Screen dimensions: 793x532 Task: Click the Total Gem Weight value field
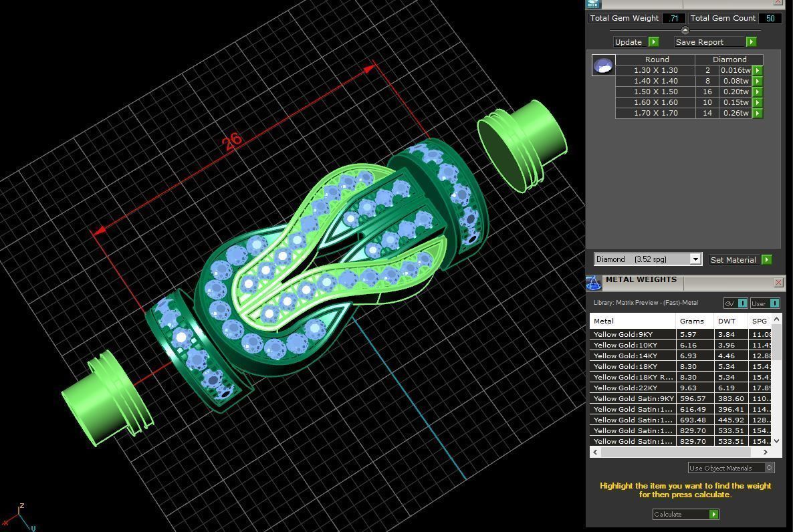[673, 18]
